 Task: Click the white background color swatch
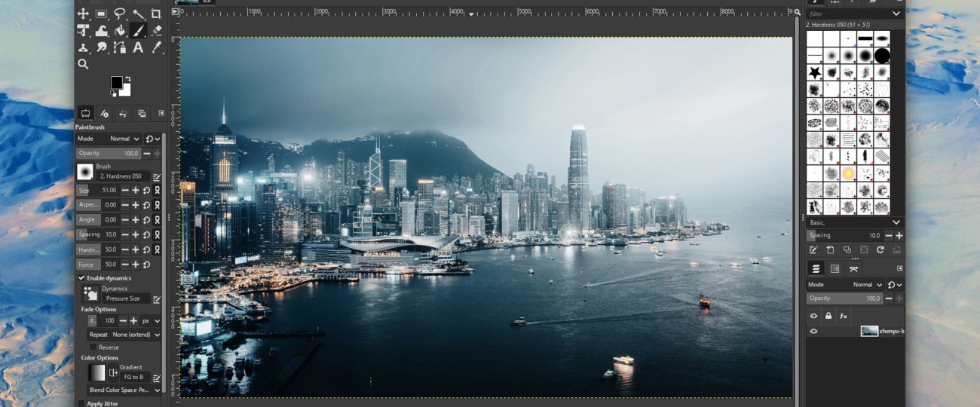click(125, 91)
